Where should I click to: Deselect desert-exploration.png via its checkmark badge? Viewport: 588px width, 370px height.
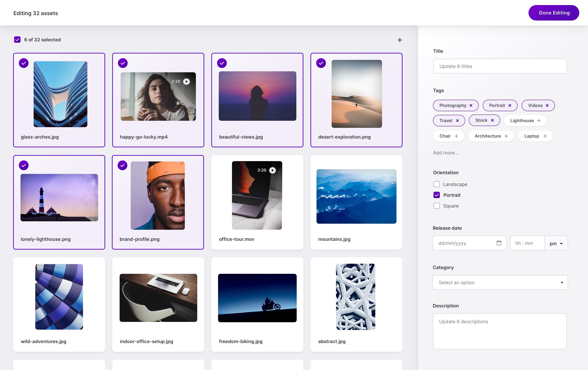click(x=321, y=63)
